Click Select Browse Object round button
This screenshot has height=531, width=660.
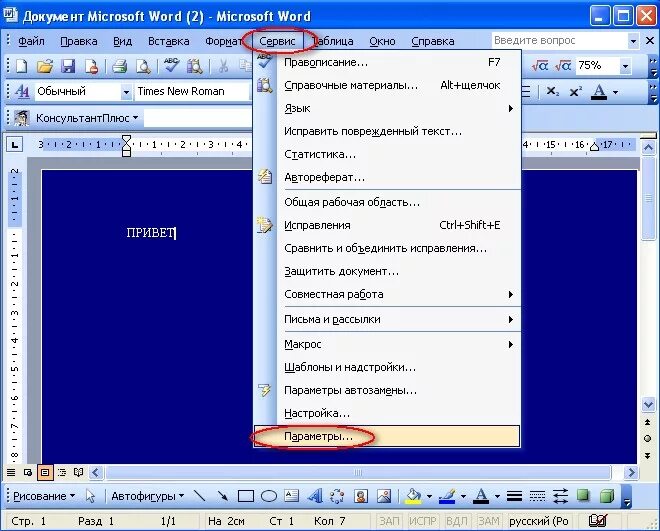[x=648, y=438]
